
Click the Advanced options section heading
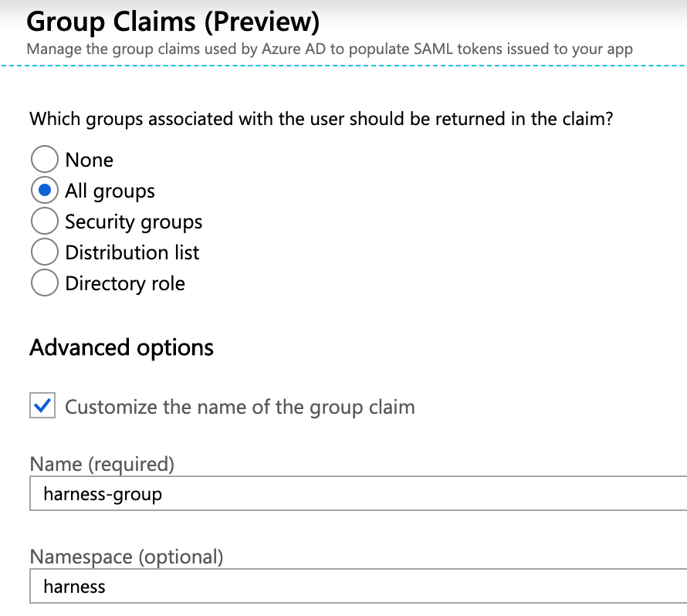(121, 348)
